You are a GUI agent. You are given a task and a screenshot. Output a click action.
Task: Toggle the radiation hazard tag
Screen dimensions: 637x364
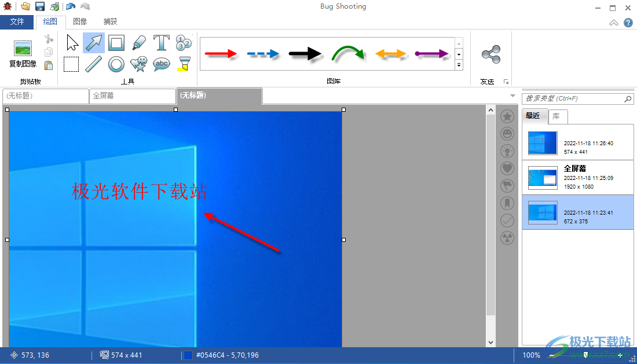coord(507,238)
